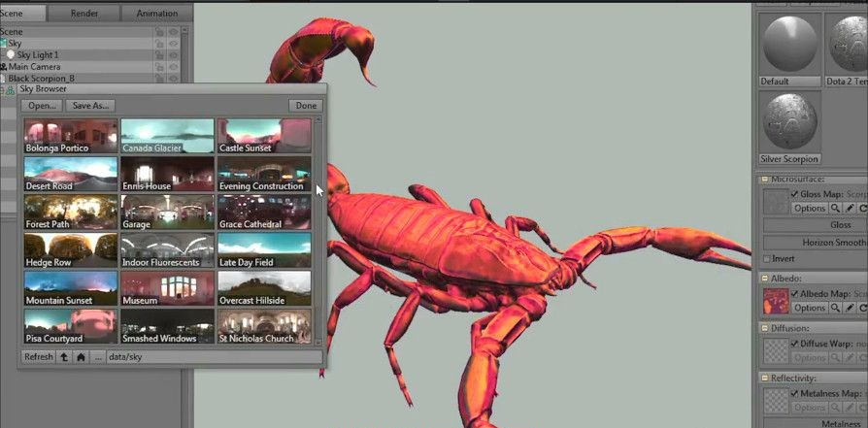
Task: Open the Animation tab
Action: pos(157,14)
